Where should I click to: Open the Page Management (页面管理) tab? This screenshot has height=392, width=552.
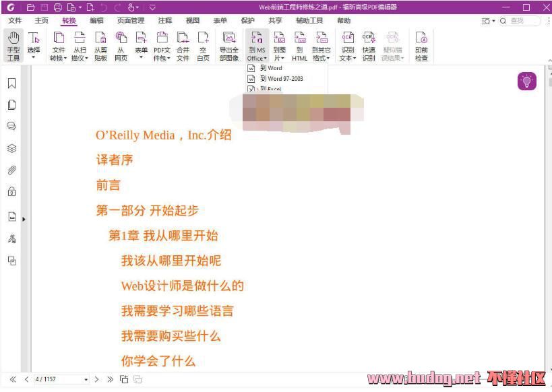(131, 21)
